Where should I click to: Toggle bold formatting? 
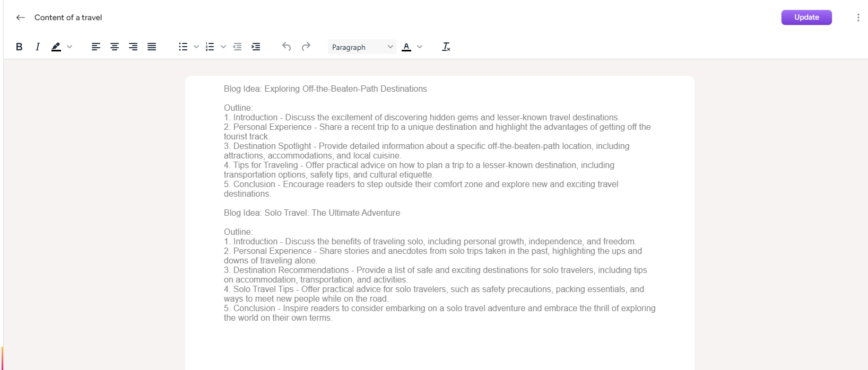pos(19,47)
